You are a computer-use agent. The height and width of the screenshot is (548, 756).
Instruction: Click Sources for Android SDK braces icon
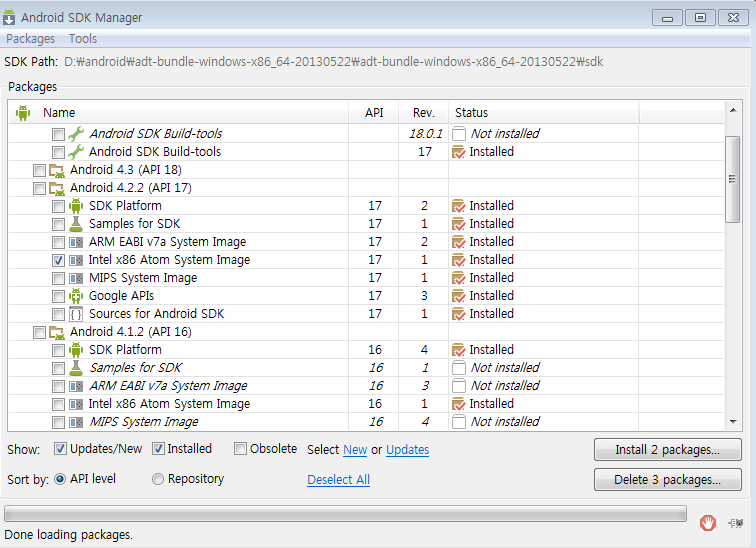point(76,314)
